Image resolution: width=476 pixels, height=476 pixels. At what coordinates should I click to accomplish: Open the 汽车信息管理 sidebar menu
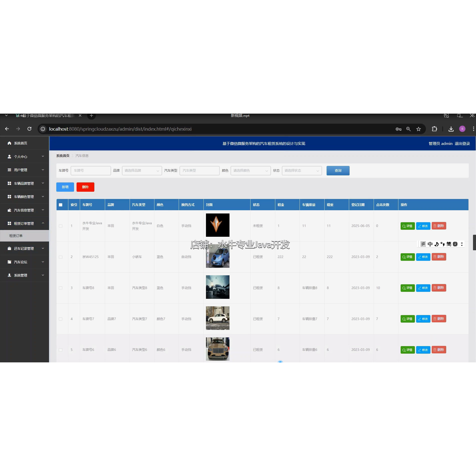click(25, 210)
